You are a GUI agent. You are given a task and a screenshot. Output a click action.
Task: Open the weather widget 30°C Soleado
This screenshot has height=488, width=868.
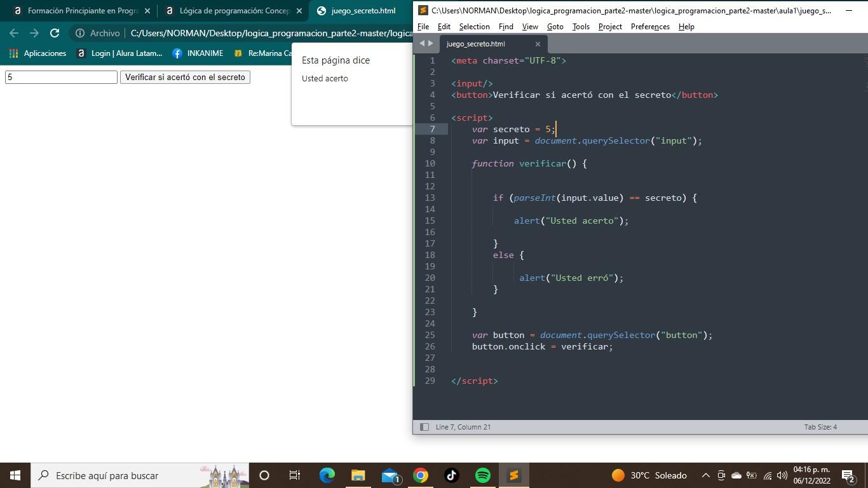(649, 475)
